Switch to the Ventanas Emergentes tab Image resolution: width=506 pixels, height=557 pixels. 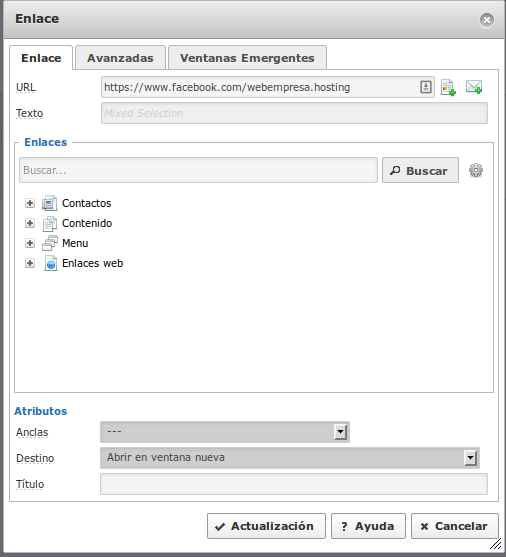(247, 58)
